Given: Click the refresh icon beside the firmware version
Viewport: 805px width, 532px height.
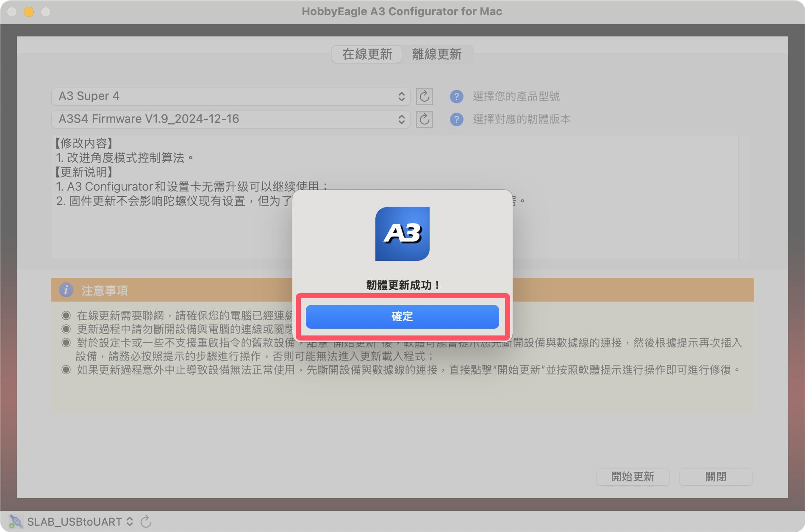Looking at the screenshot, I should 424,119.
